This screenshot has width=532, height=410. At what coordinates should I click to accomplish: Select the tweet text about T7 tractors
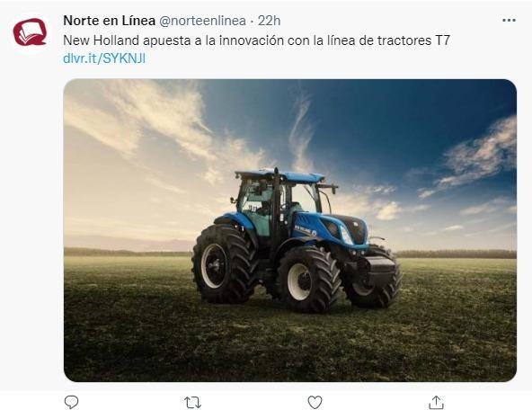256,40
